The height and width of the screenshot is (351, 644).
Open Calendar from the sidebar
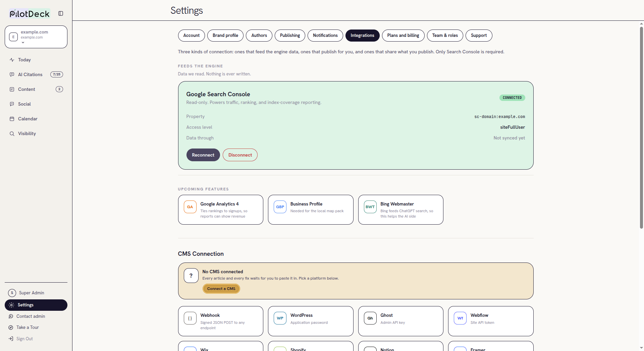coord(36,119)
